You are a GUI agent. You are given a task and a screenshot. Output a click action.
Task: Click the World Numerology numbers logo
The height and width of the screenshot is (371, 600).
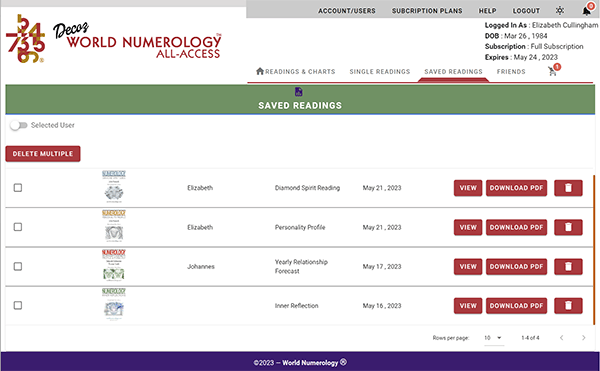pyautogui.click(x=25, y=38)
